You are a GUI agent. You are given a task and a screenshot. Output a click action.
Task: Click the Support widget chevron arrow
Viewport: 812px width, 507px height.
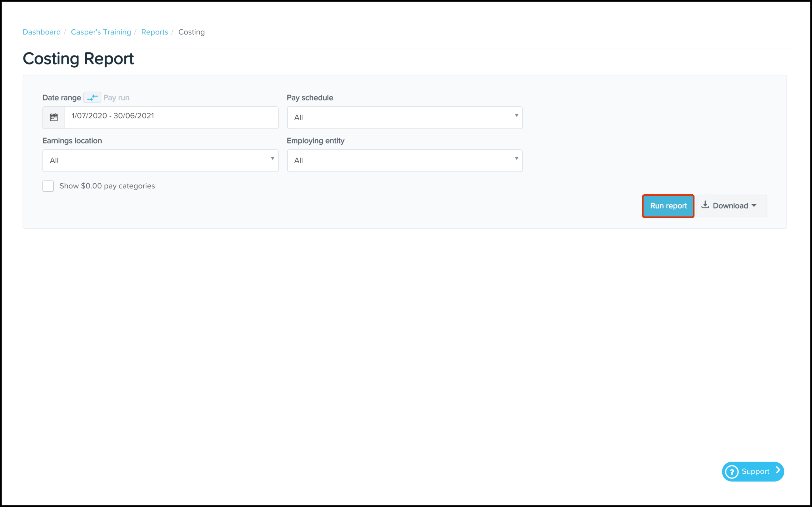point(778,470)
